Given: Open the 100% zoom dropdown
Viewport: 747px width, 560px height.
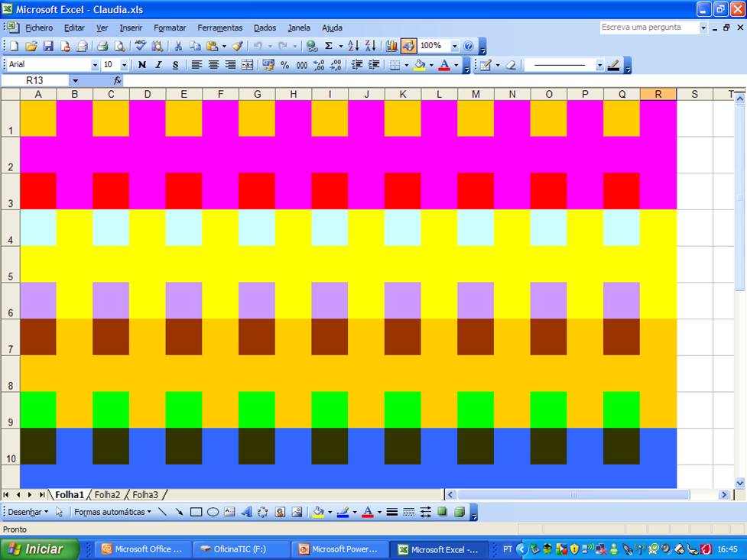Looking at the screenshot, I should click(454, 46).
